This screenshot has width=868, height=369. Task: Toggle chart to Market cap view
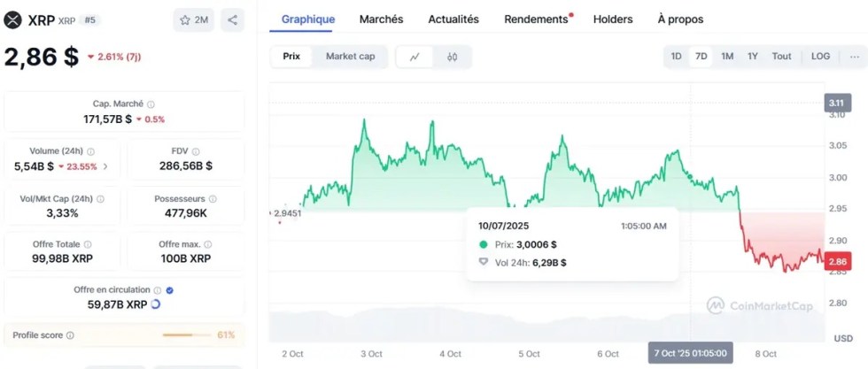(350, 57)
